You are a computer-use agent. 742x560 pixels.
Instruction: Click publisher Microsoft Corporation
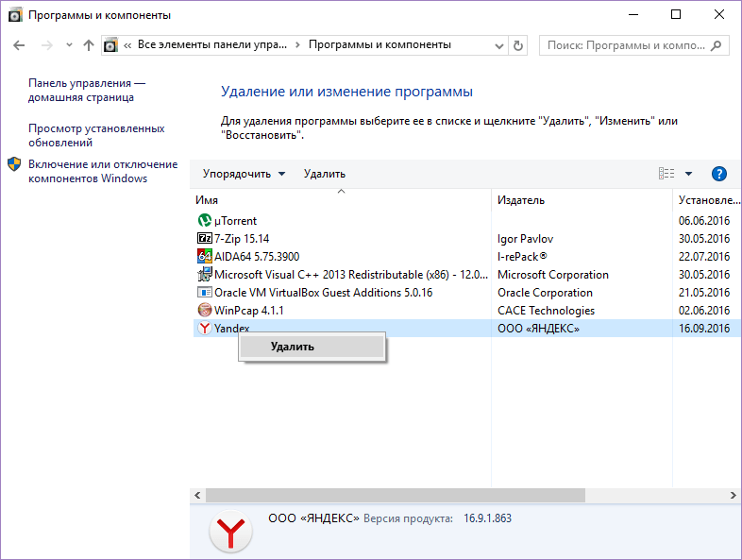[552, 275]
